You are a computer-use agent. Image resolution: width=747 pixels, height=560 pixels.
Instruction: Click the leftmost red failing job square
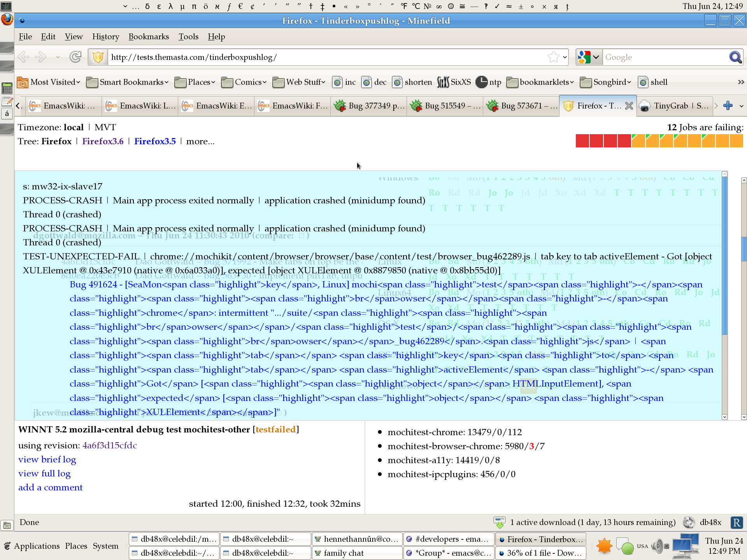[582, 141]
